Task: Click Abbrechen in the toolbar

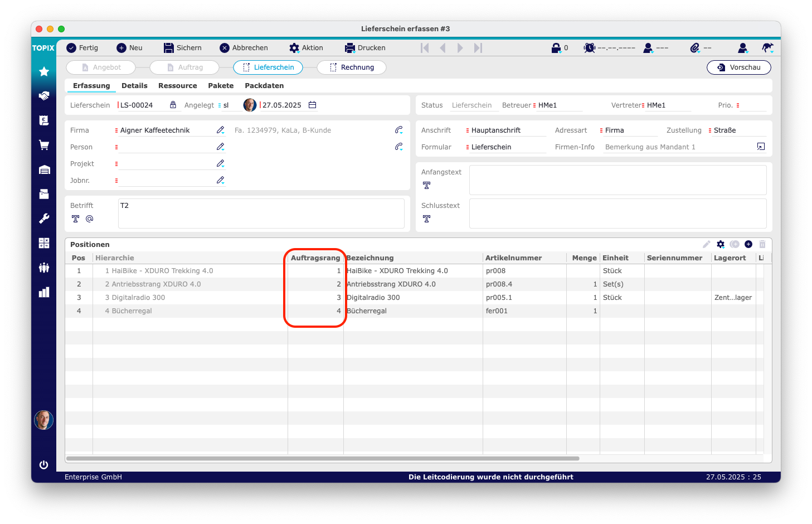Action: (x=244, y=48)
